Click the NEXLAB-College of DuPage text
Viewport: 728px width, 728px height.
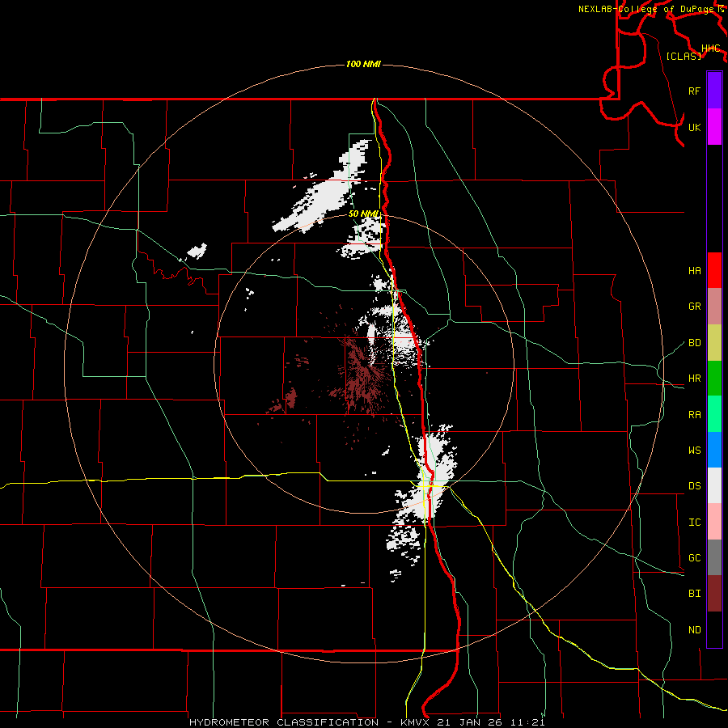pos(646,9)
